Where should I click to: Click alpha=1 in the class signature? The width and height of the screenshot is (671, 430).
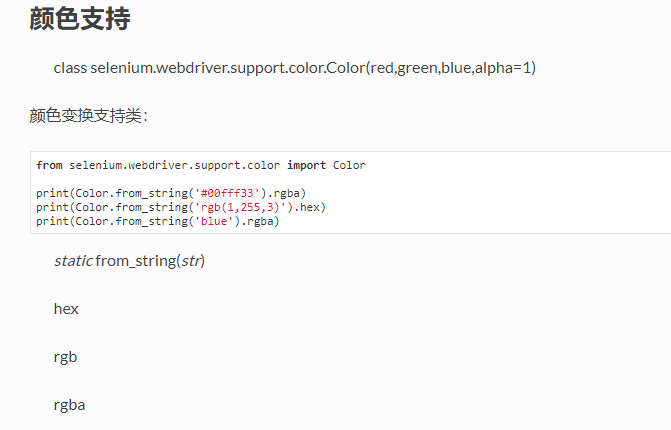(x=503, y=68)
